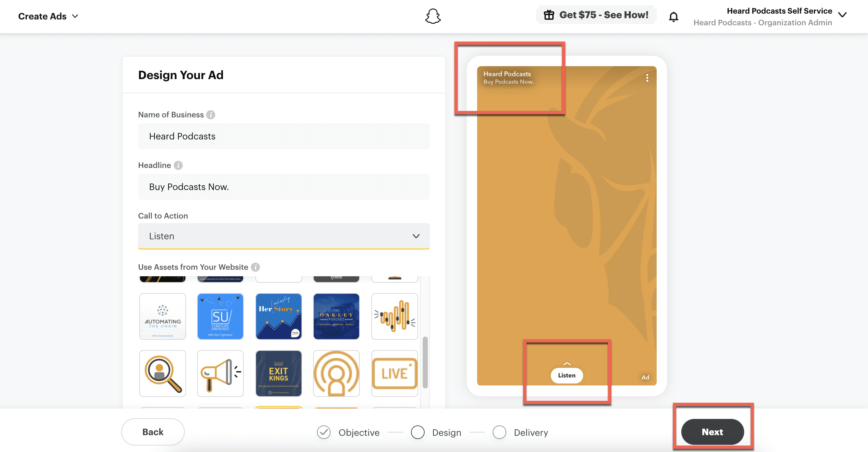Image resolution: width=868 pixels, height=452 pixels.
Task: Open the notifications bell
Action: click(x=673, y=17)
